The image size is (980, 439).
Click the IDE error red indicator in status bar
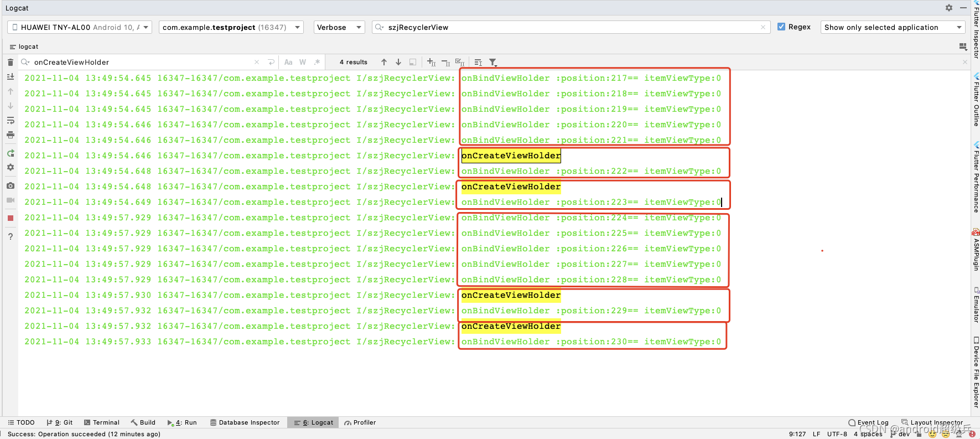[972, 434]
